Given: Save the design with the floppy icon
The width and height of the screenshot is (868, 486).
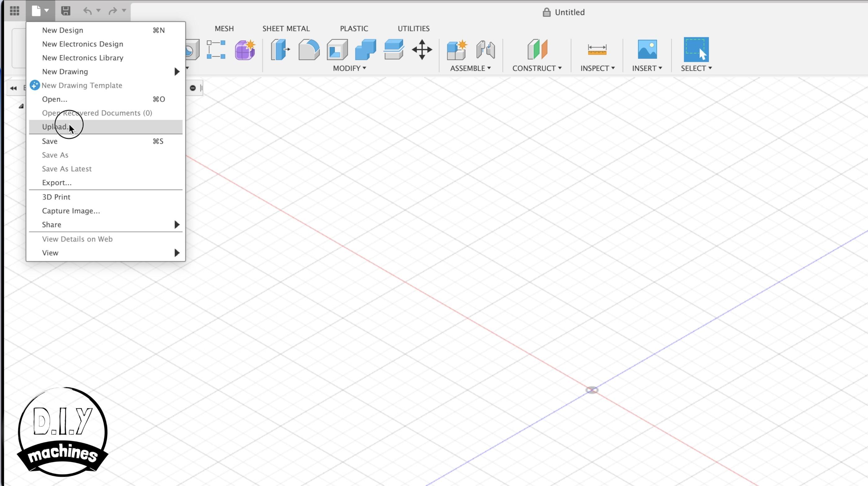Looking at the screenshot, I should [x=66, y=11].
